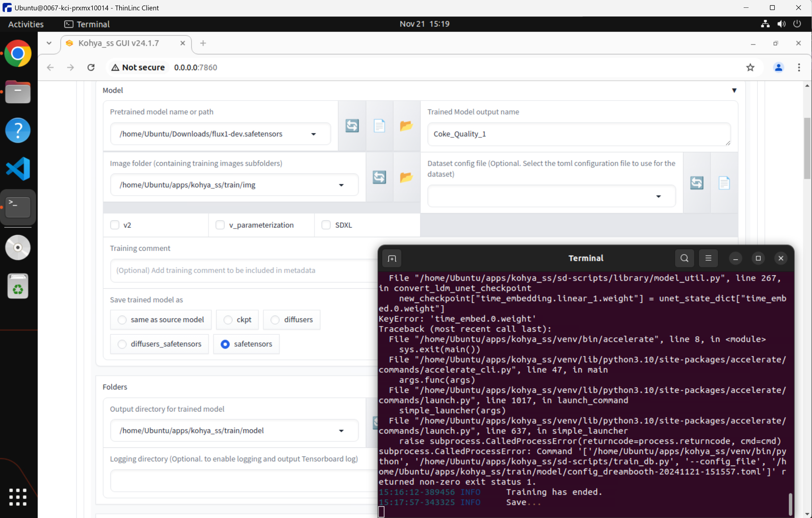This screenshot has width=812, height=518.
Task: Open the Image folder dropdown list
Action: (x=341, y=185)
